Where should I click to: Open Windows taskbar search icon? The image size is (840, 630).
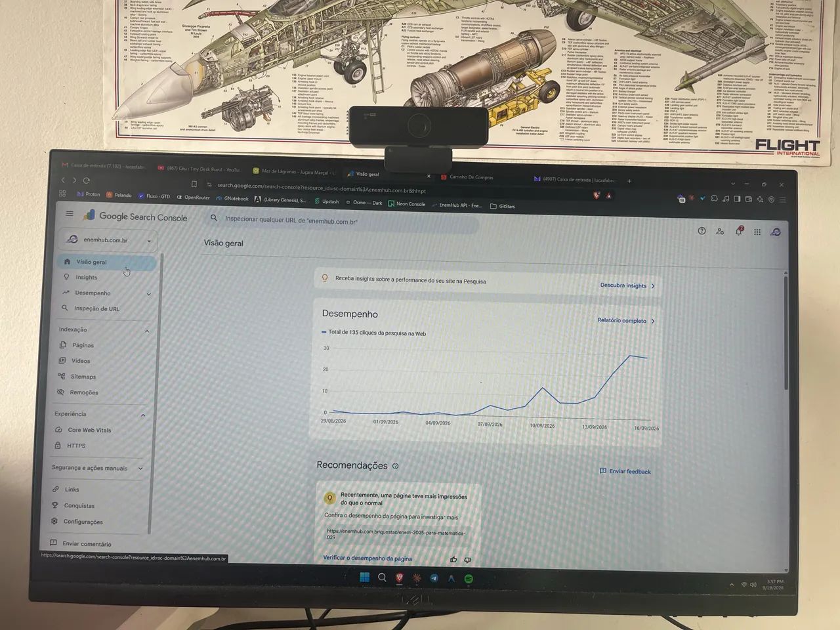pyautogui.click(x=382, y=577)
